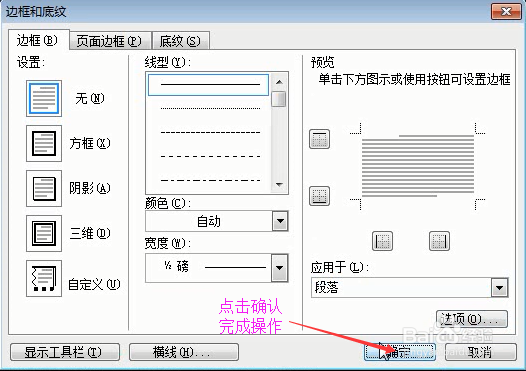Viewport: 526px width, 371px height.
Task: Select the 三维 (3-D) border setting icon
Action: (44, 233)
